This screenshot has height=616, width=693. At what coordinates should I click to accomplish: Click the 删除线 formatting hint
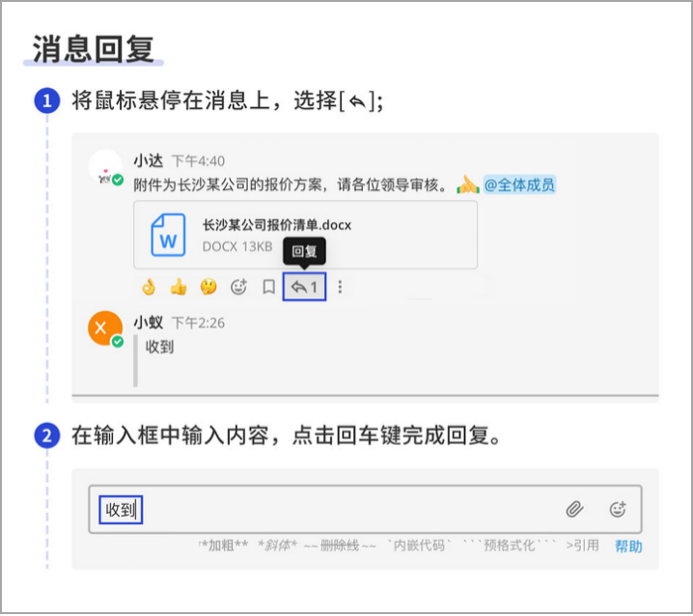(340, 546)
